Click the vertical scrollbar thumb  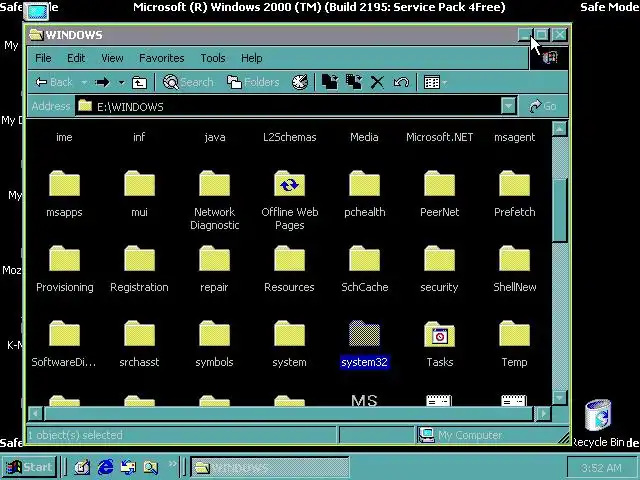click(x=560, y=209)
